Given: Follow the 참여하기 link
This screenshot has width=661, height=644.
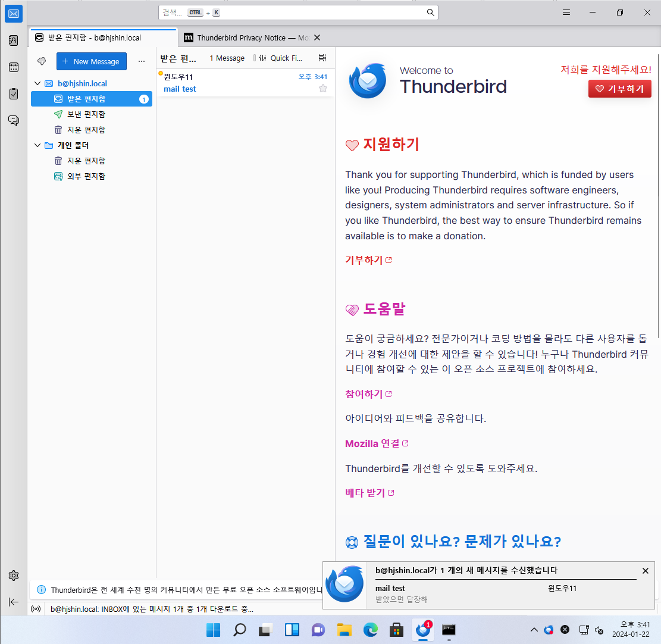Looking at the screenshot, I should click(368, 394).
